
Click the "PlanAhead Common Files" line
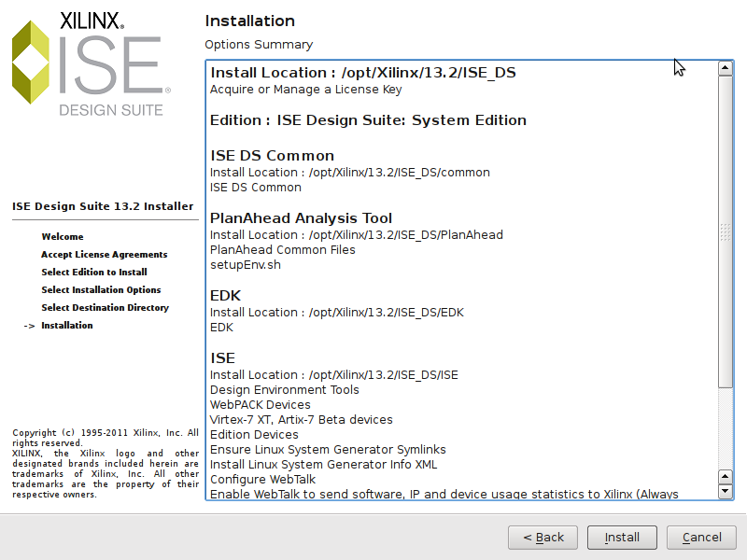[283, 250]
